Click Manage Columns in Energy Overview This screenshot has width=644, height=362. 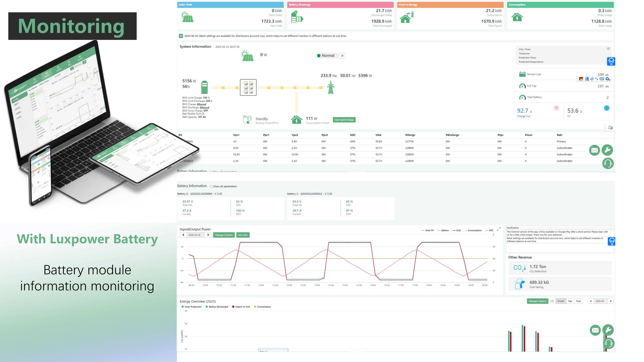538,301
